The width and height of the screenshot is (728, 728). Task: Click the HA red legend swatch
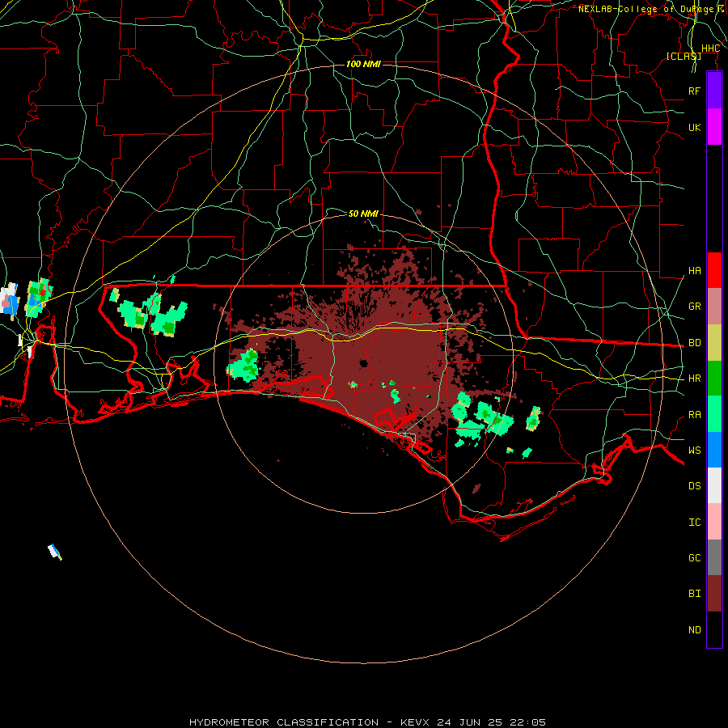point(714,270)
